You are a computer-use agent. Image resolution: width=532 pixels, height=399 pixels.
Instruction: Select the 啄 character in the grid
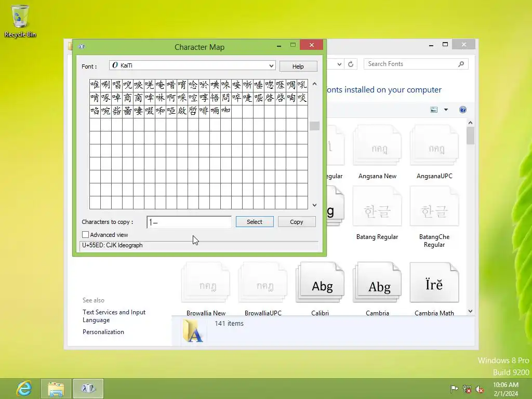(106, 98)
